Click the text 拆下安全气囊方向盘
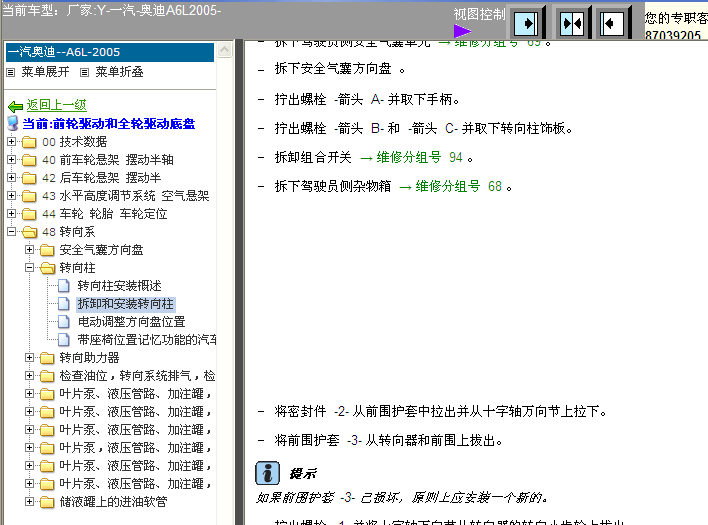The width and height of the screenshot is (708, 525). (333, 69)
